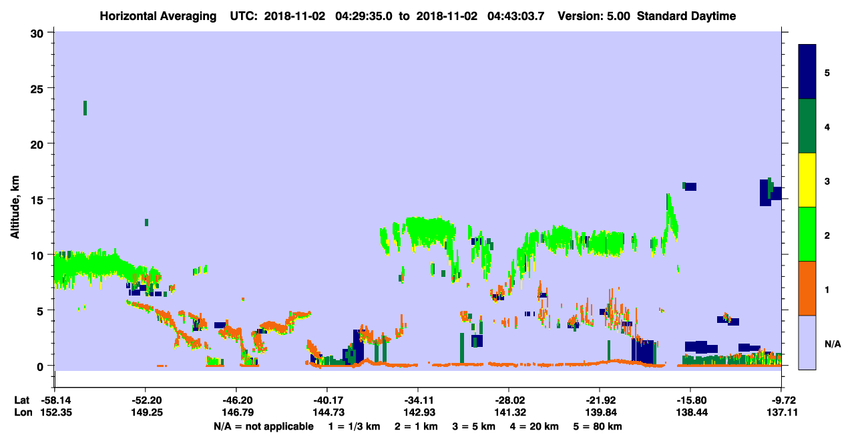This screenshot has height=445, width=868.
Task: Click latitude value -34.11
Action: [x=418, y=400]
